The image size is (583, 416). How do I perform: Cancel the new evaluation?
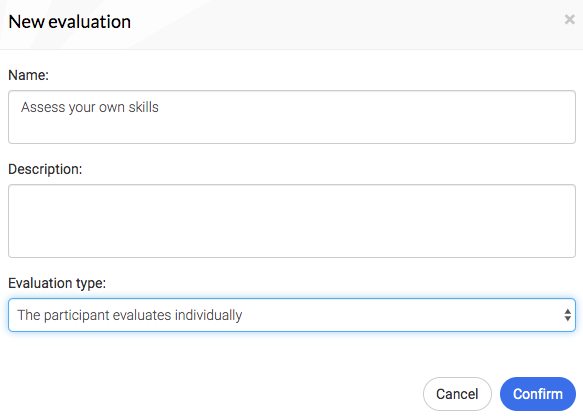457,394
